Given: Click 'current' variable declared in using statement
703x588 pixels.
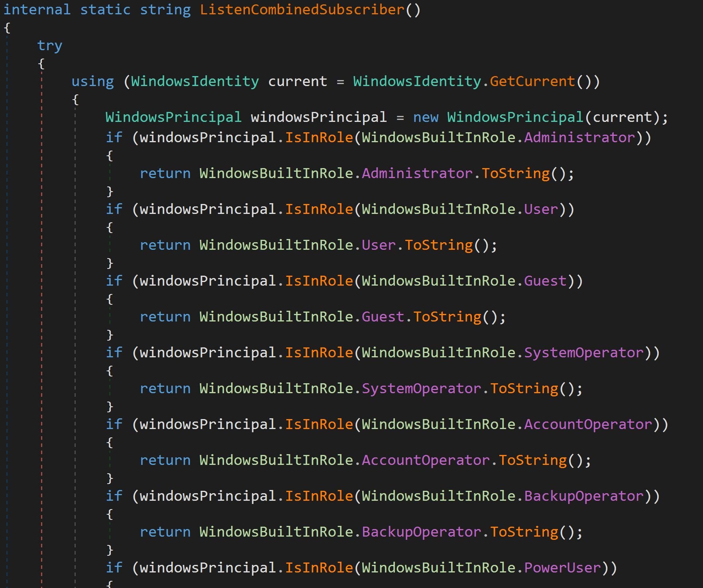Looking at the screenshot, I should point(298,81).
